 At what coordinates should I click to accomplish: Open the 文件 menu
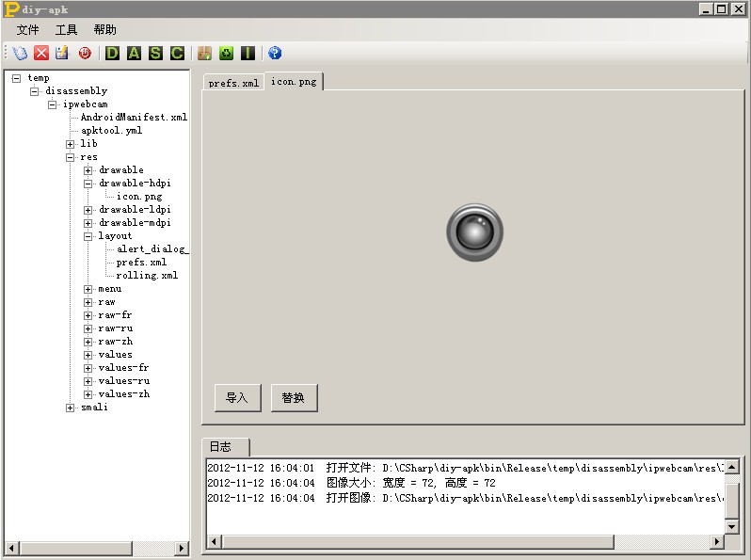click(28, 30)
